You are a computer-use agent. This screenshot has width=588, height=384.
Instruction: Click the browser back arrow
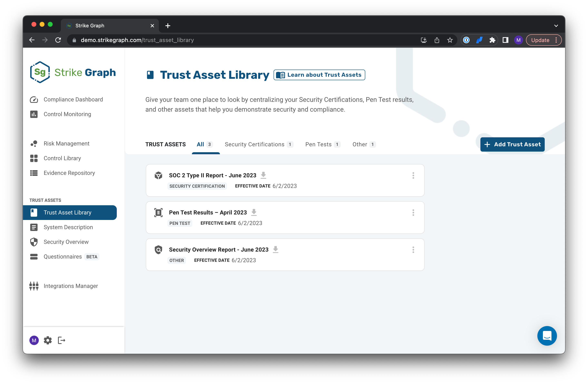point(32,40)
